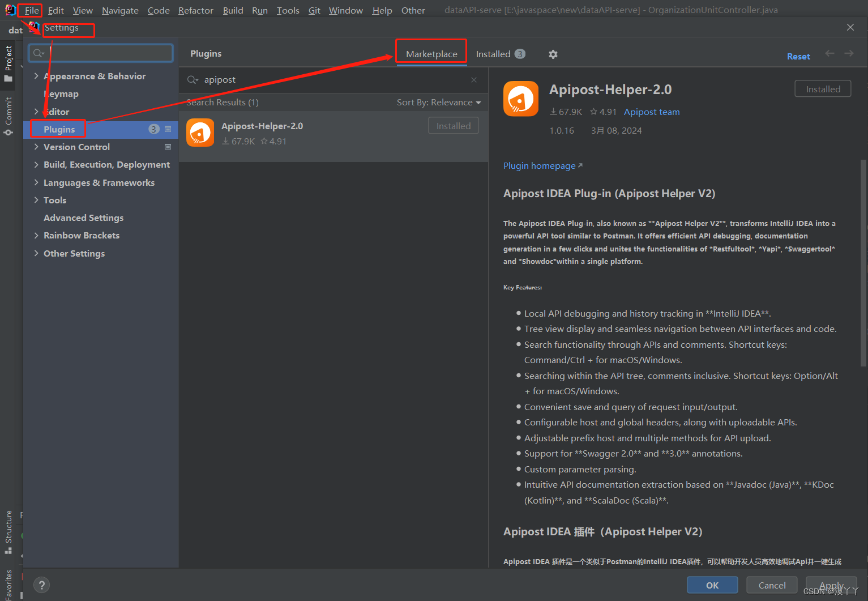Open the Favorites tool window sidebar
The image size is (868, 601).
click(x=8, y=585)
